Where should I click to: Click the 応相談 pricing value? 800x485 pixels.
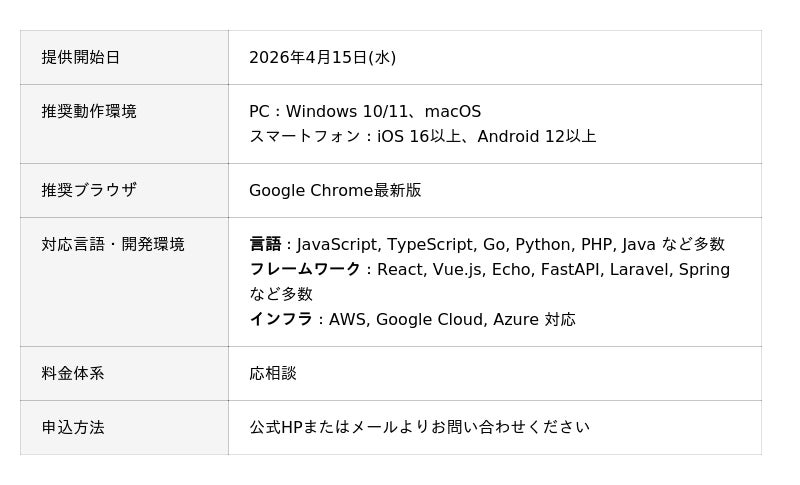tap(273, 374)
